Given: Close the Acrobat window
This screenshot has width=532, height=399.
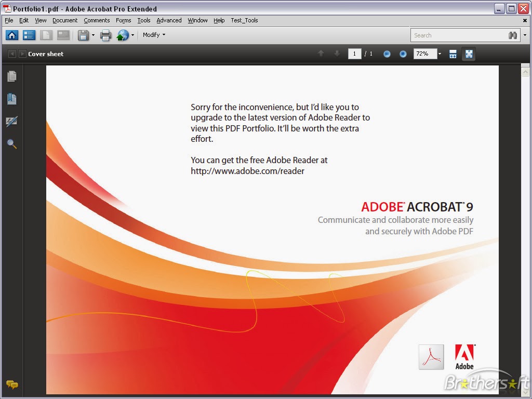Looking at the screenshot, I should point(524,8).
